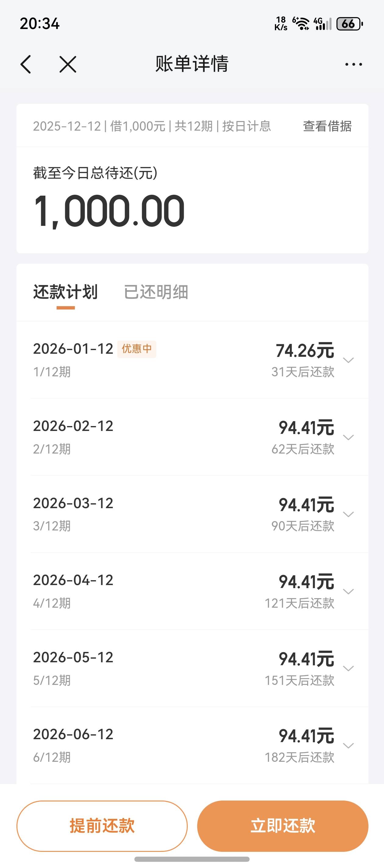Open 查看借据 loan receipt link
Image resolution: width=384 pixels, height=868 pixels.
click(x=327, y=126)
